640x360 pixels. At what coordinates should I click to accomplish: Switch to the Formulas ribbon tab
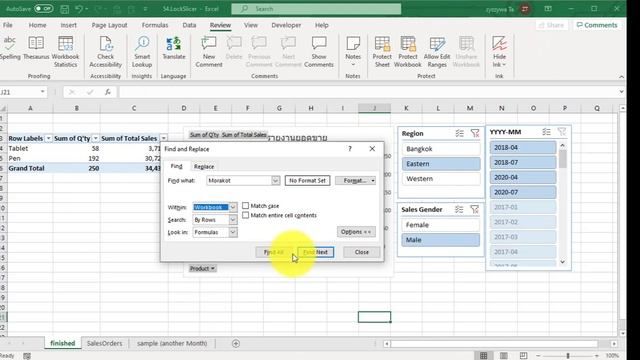(155, 25)
